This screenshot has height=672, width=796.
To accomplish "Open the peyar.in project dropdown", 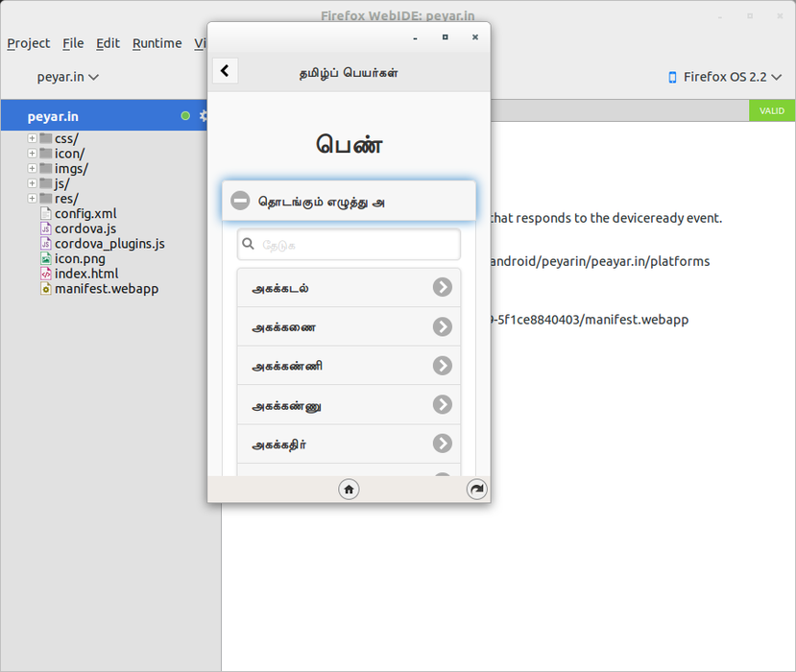I will coord(68,77).
